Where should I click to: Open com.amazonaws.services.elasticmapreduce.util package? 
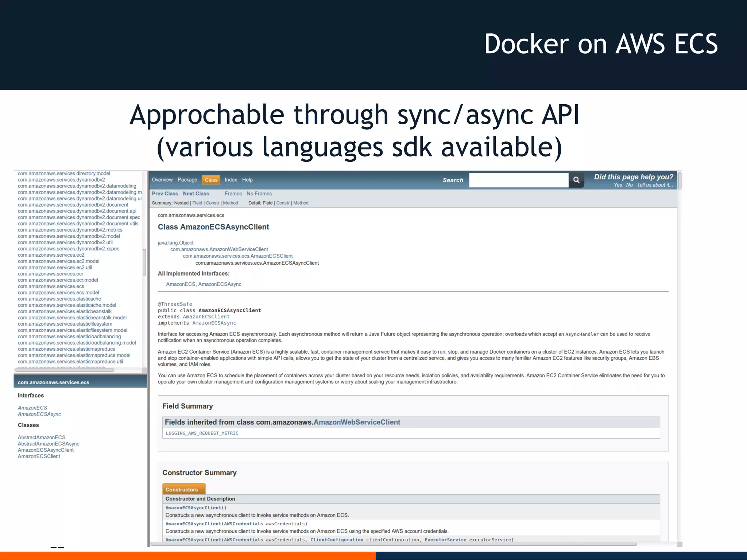70,361
